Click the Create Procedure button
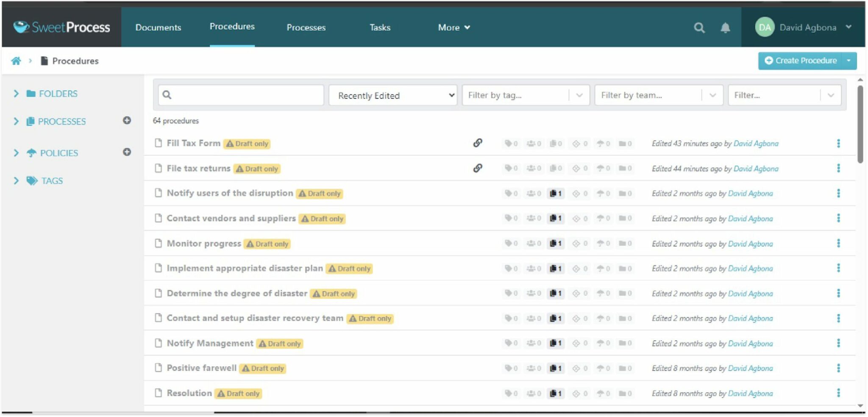 point(800,61)
